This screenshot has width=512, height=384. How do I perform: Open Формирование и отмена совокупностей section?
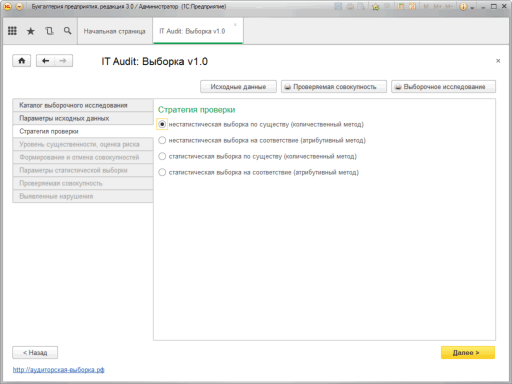point(83,157)
